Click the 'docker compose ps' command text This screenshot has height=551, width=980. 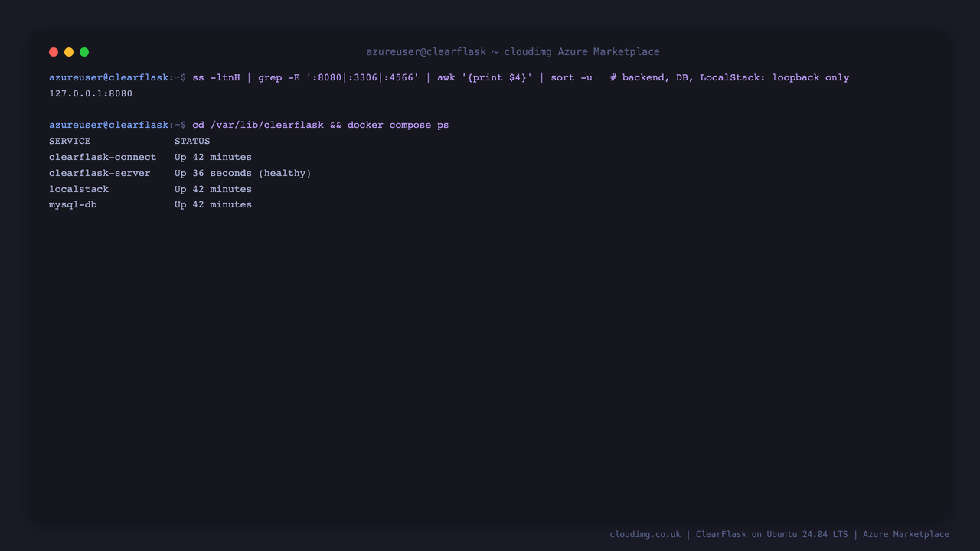click(x=398, y=125)
